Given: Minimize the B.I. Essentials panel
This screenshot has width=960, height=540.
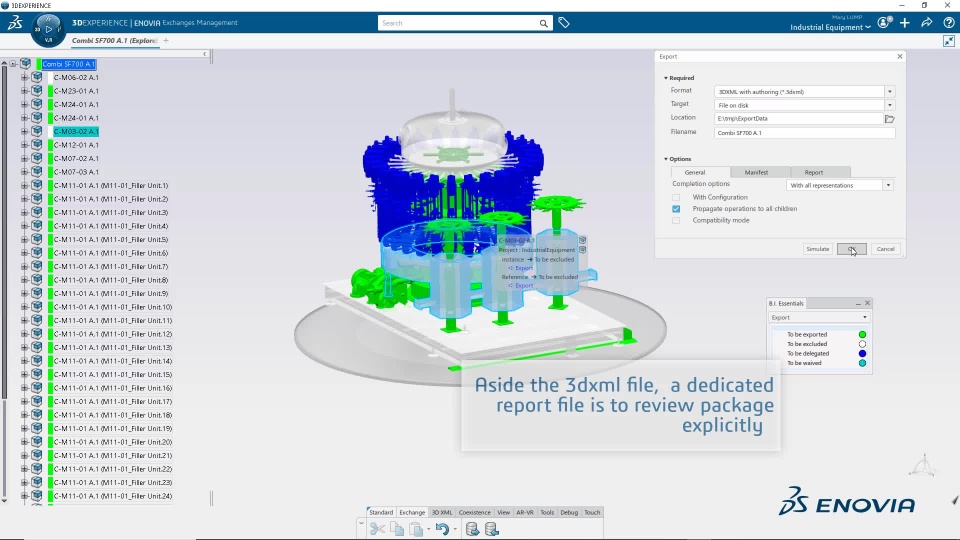Looking at the screenshot, I should 858,304.
